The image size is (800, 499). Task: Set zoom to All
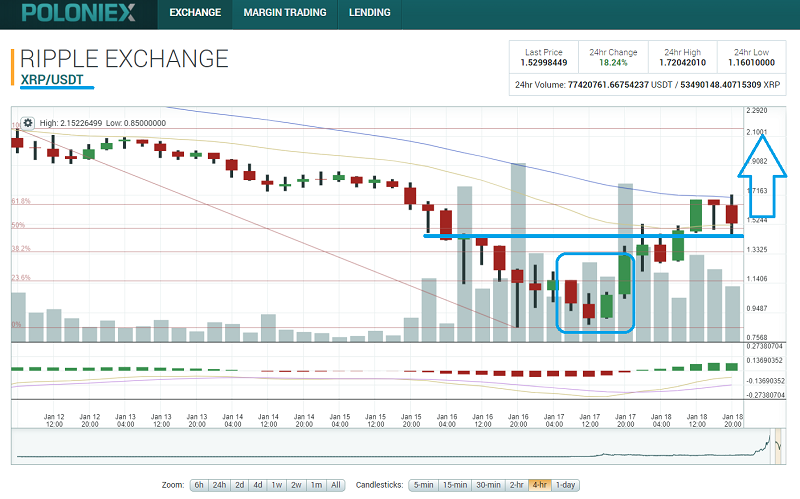coord(336,485)
